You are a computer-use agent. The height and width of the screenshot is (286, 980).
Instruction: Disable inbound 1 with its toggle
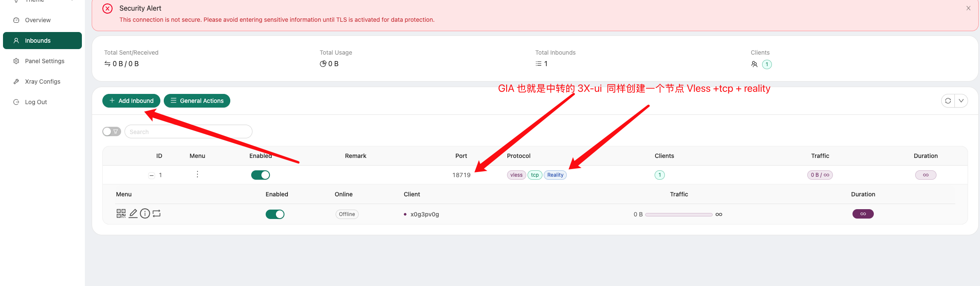260,175
